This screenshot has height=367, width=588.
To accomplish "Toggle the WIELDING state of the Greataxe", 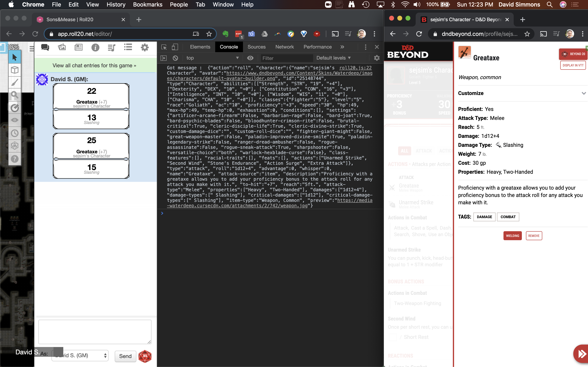I will coord(512,236).
